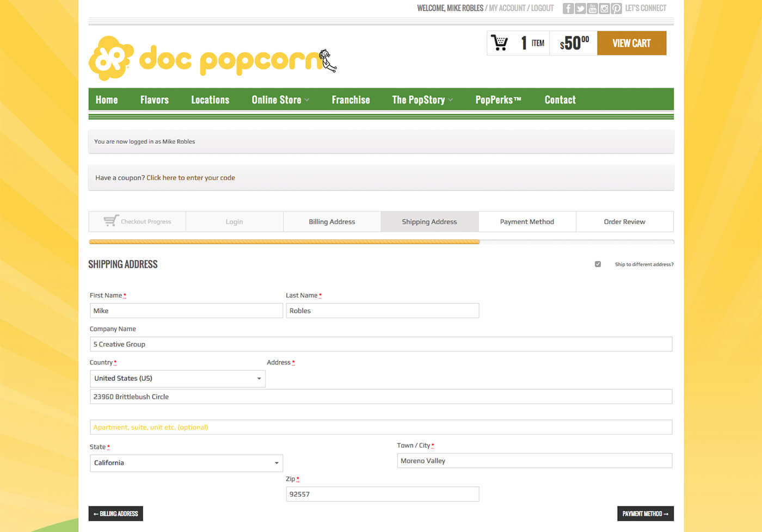Open the Locations page

210,100
